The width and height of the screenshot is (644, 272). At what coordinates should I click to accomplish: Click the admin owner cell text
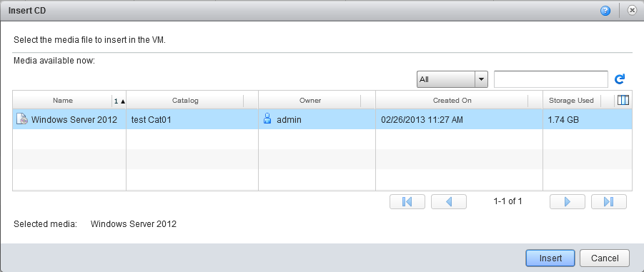tap(289, 120)
